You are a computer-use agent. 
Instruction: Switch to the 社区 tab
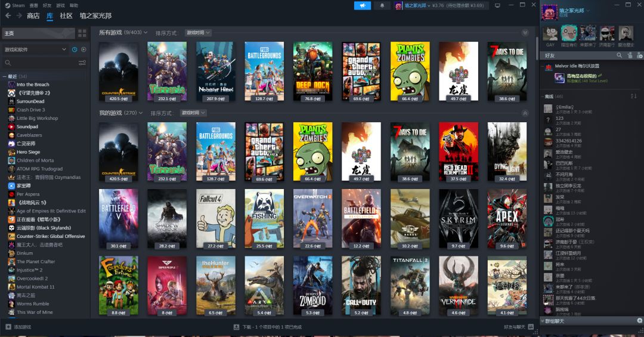pos(66,16)
